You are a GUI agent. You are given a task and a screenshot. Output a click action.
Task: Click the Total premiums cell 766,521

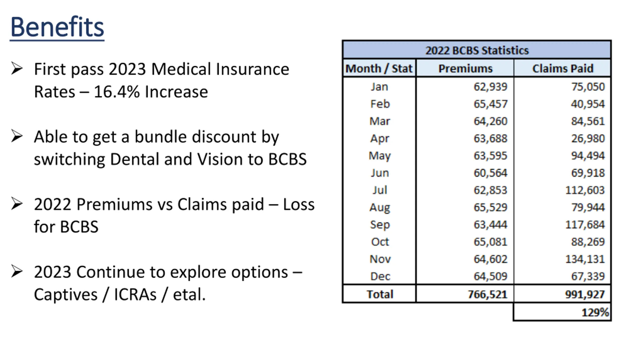pyautogui.click(x=487, y=294)
